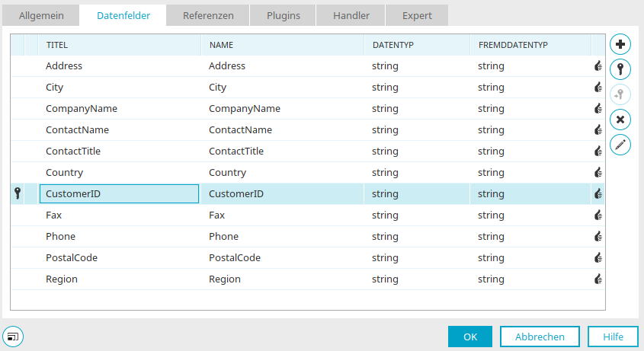This screenshot has width=644, height=351.
Task: Select the ContactName title cell
Action: (119, 129)
